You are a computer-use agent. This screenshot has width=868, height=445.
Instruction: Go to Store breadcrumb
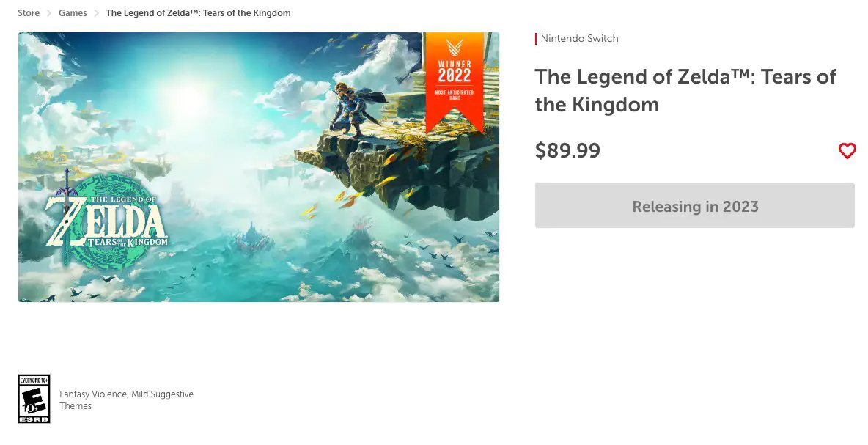[x=29, y=12]
